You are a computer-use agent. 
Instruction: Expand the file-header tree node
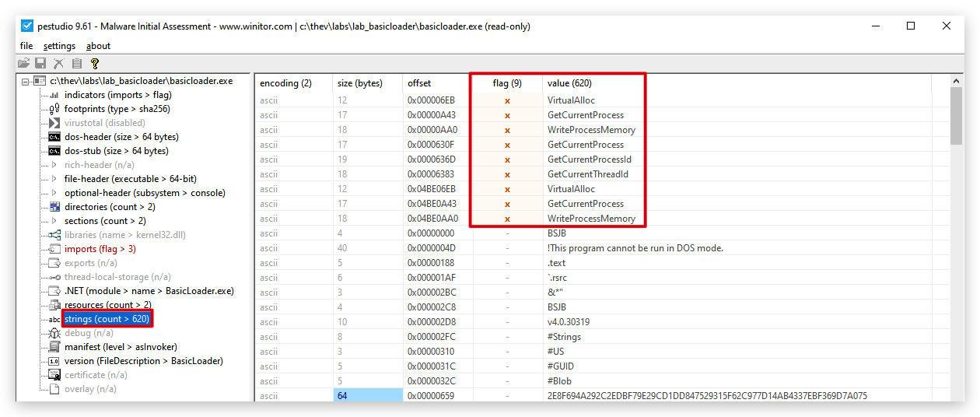pos(54,179)
